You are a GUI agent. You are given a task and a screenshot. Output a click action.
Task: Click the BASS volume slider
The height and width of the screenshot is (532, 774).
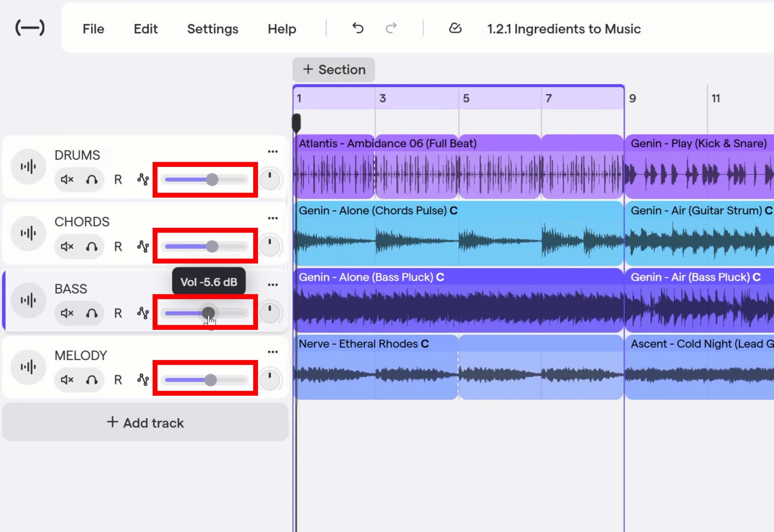205,313
